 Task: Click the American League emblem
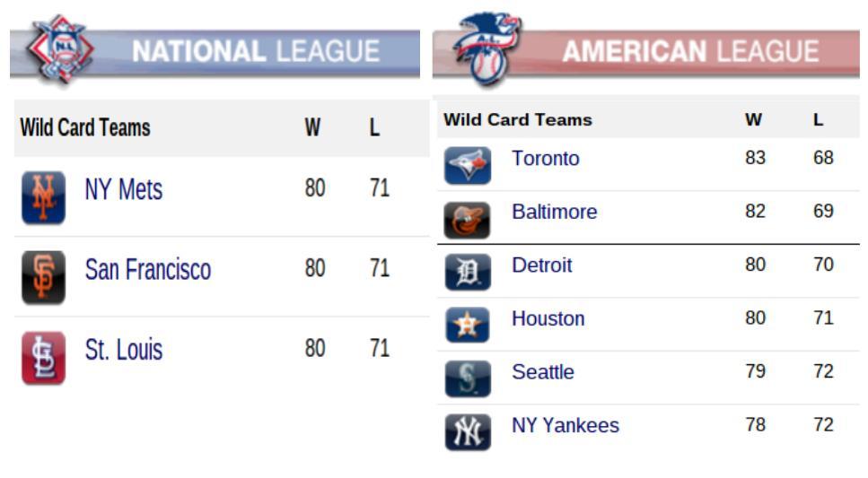click(x=487, y=48)
